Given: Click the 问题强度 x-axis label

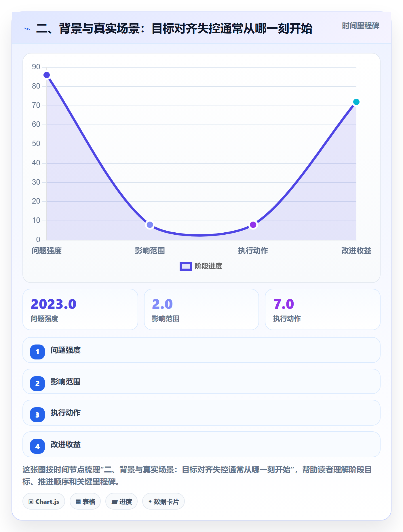Looking at the screenshot, I should [47, 251].
